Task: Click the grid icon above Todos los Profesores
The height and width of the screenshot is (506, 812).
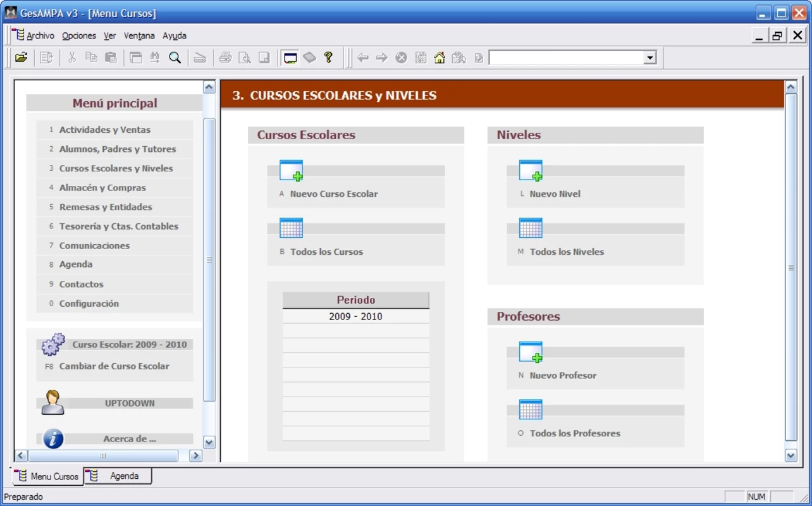Action: click(x=531, y=409)
